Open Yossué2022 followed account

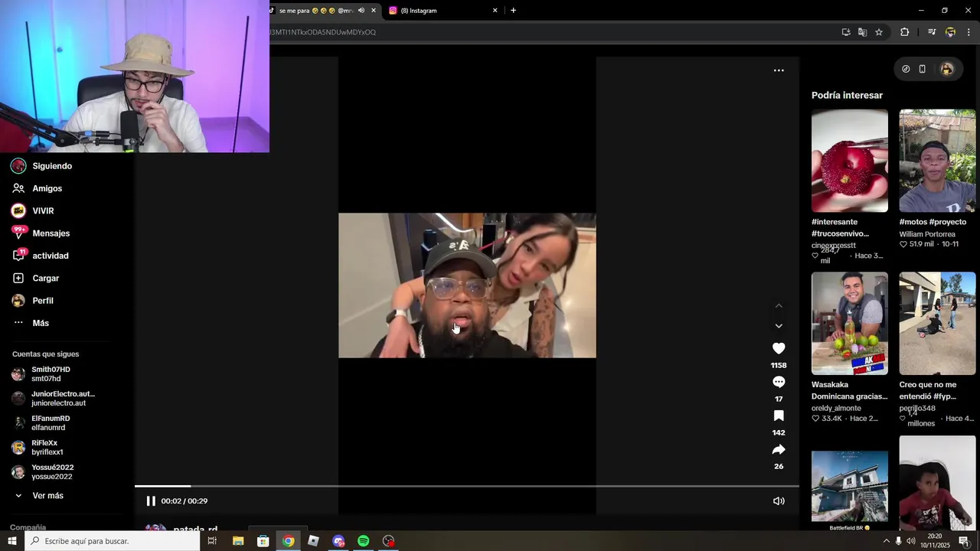(43, 472)
